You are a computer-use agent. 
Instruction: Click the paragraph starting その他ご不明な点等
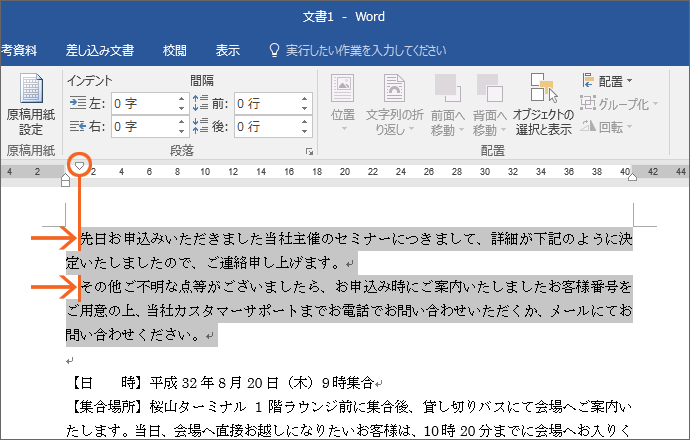[x=356, y=287]
